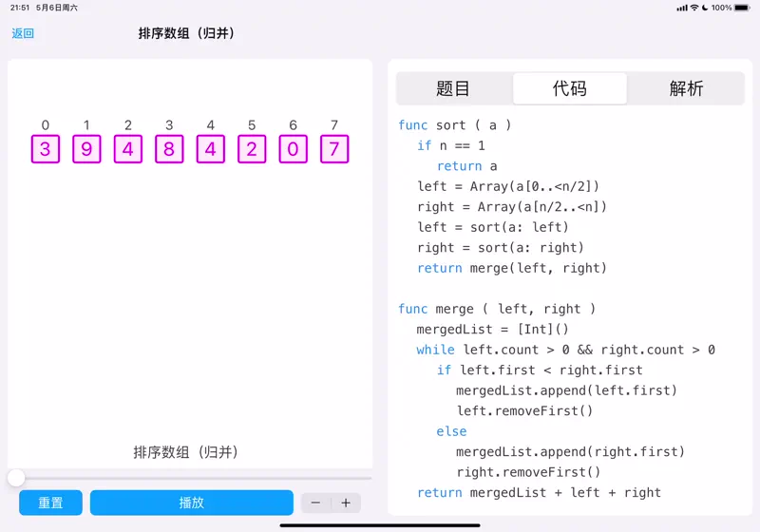Click the Wi-Fi icon in status bar
Image resolution: width=760 pixels, height=532 pixels.
[x=694, y=8]
